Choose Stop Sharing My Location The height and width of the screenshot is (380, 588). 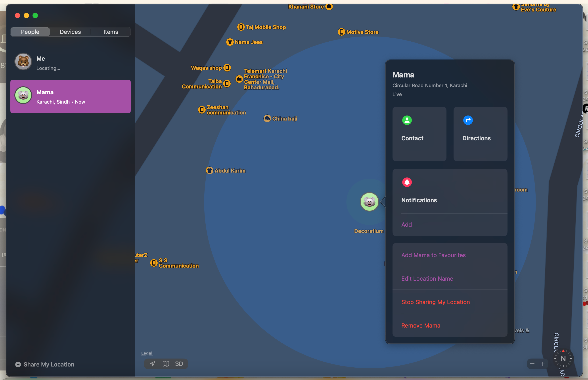[x=435, y=302]
